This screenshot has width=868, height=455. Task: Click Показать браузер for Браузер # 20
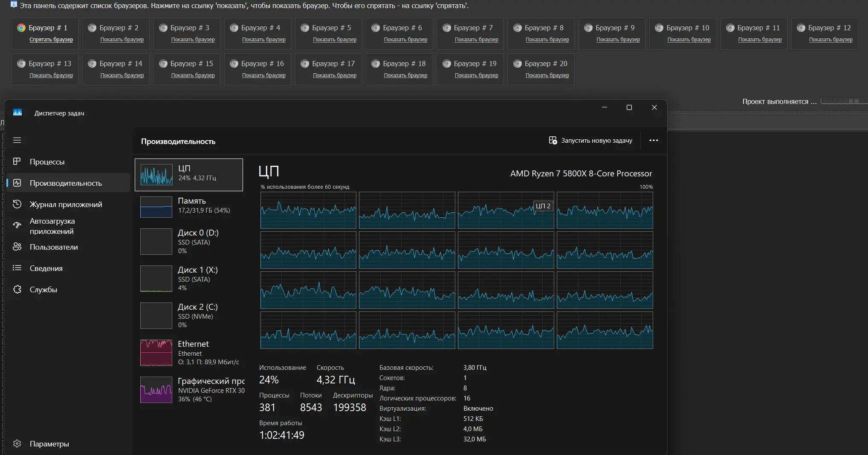tap(547, 75)
